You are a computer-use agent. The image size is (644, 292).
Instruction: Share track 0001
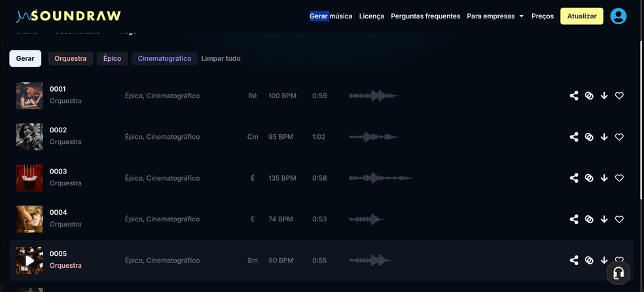(574, 96)
